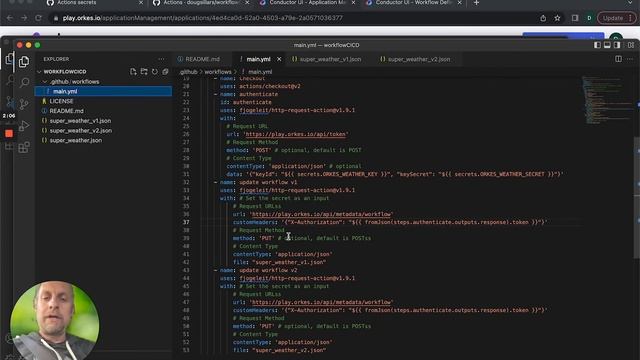Follow play.orkes.io/api/token URL link
The height and width of the screenshot is (360, 640).
pos(296,134)
